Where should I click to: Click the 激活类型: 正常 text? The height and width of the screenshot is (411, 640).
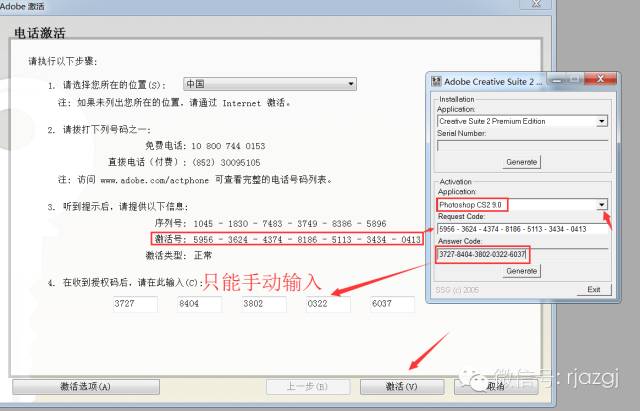click(x=179, y=255)
